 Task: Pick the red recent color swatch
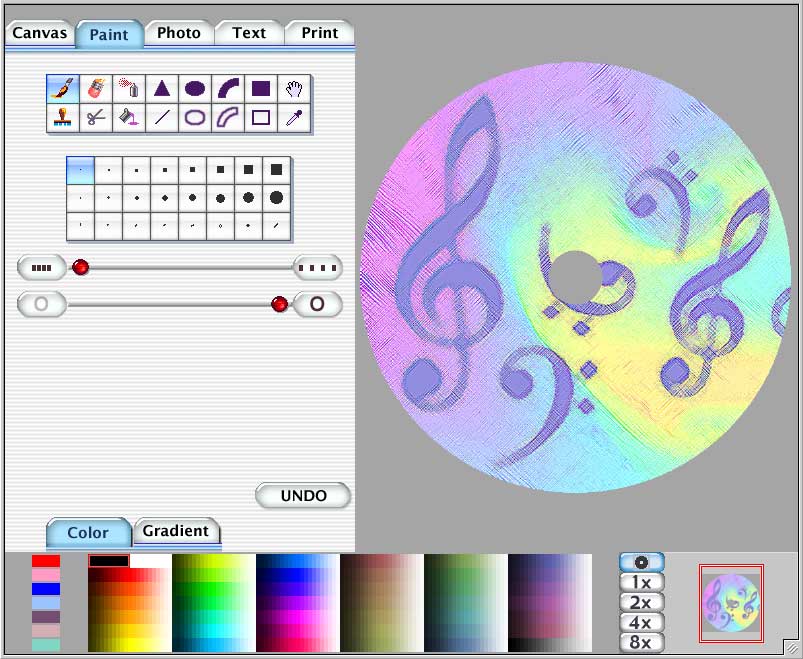click(46, 561)
